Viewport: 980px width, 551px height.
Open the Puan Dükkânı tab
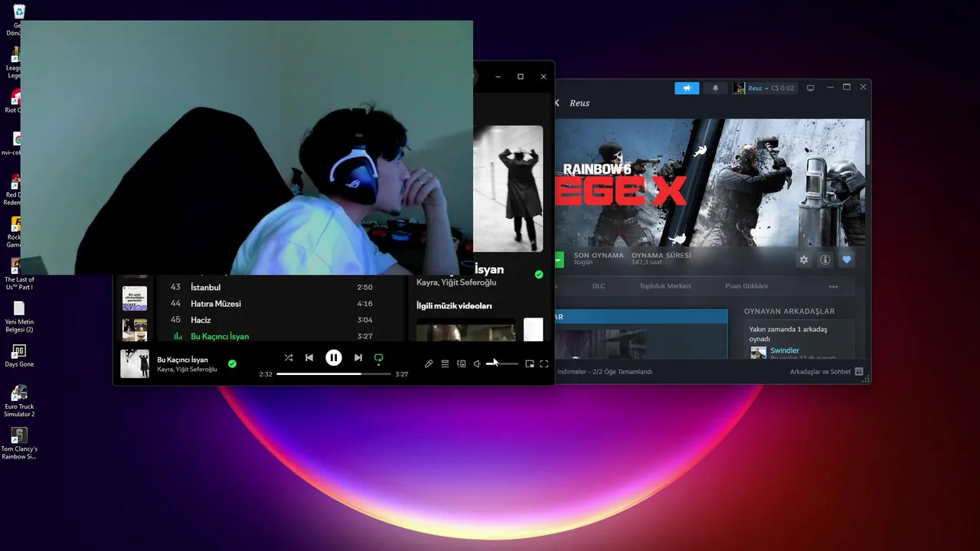tap(746, 286)
